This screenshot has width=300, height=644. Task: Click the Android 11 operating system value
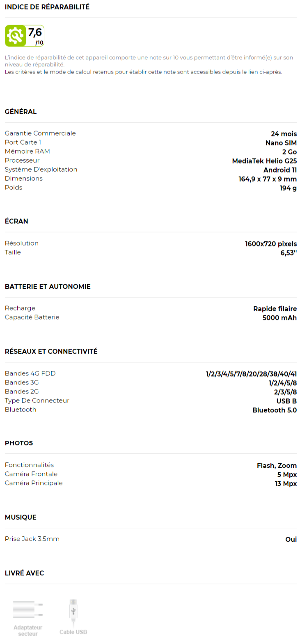coord(280,170)
